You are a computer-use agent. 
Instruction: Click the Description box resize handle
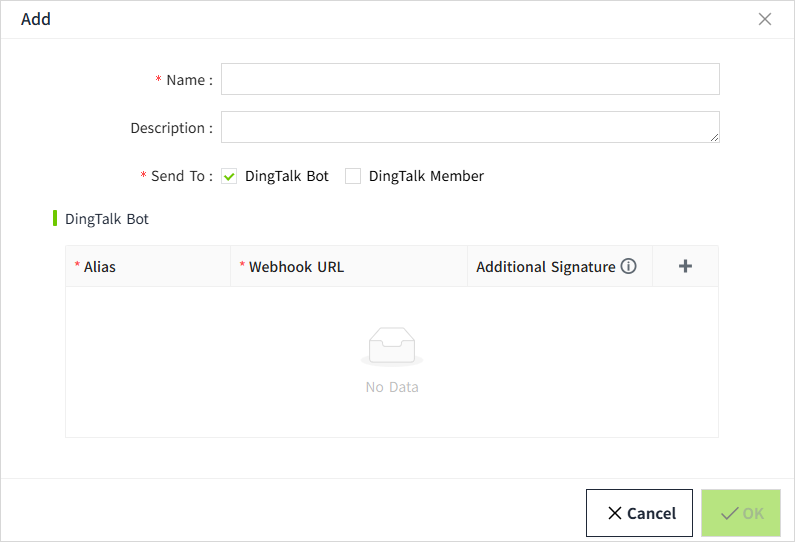(714, 137)
